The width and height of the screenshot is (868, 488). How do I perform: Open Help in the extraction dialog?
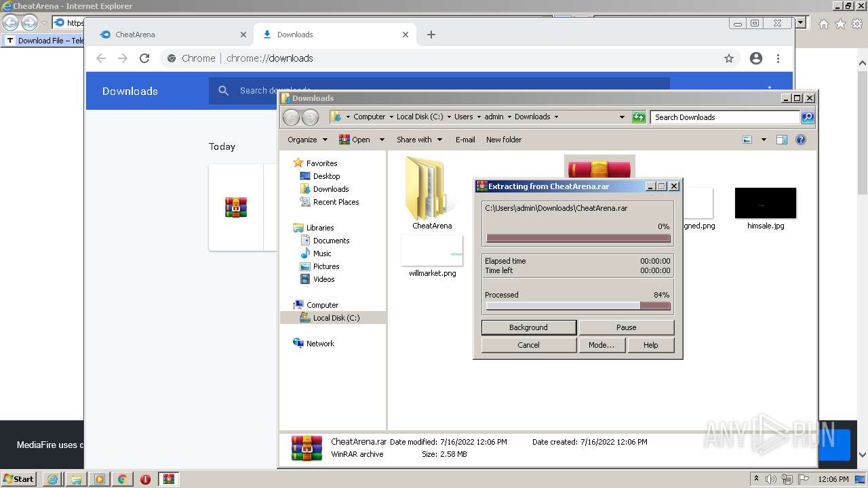click(650, 345)
